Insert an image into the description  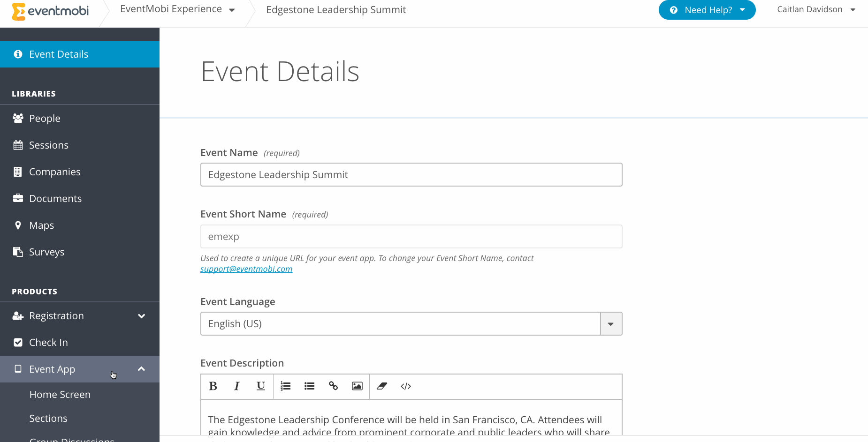[x=357, y=386]
